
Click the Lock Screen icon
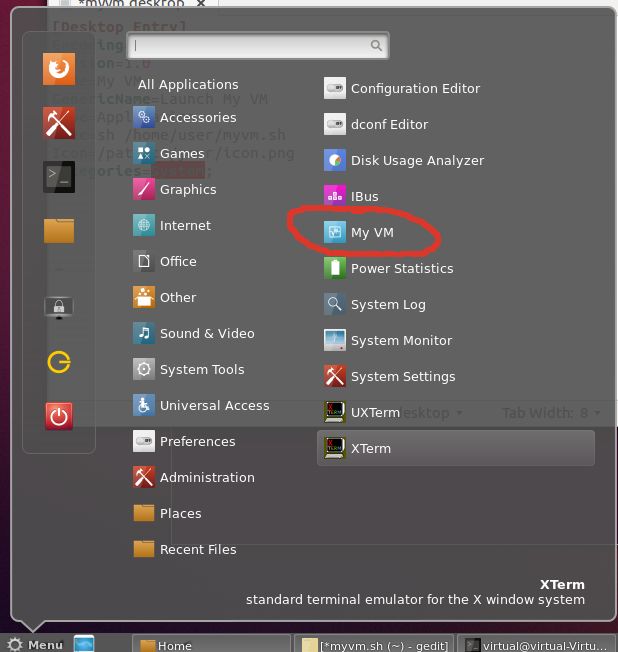pos(59,308)
